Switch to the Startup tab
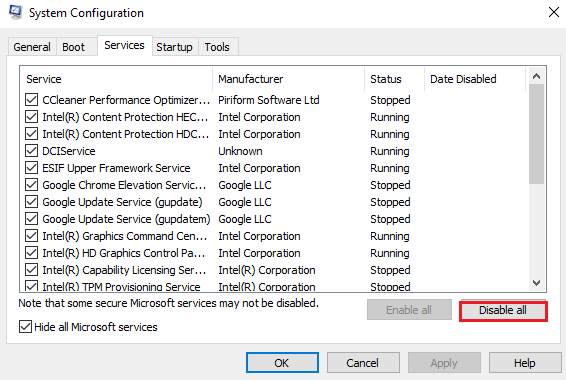 (x=174, y=47)
